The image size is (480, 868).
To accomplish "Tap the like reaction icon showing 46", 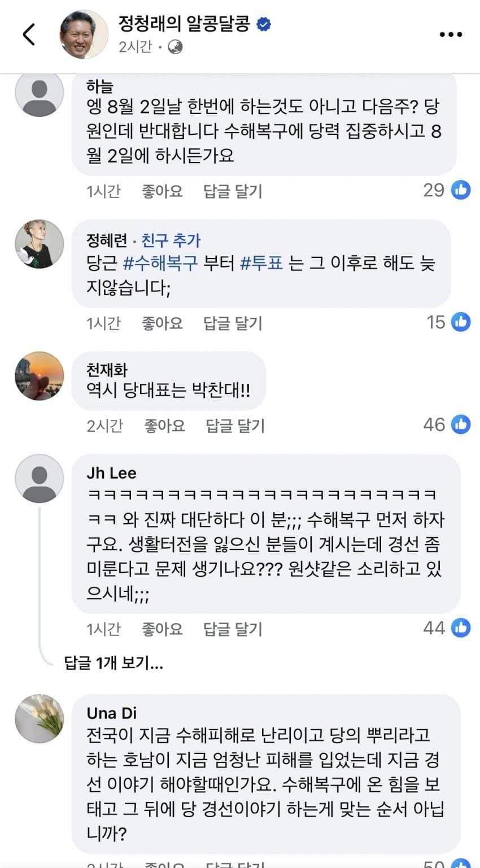I will point(460,425).
